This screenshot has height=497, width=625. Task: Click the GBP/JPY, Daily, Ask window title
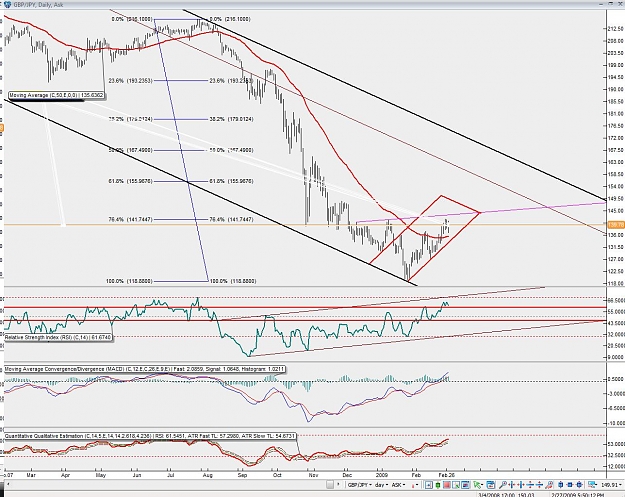[38, 4]
